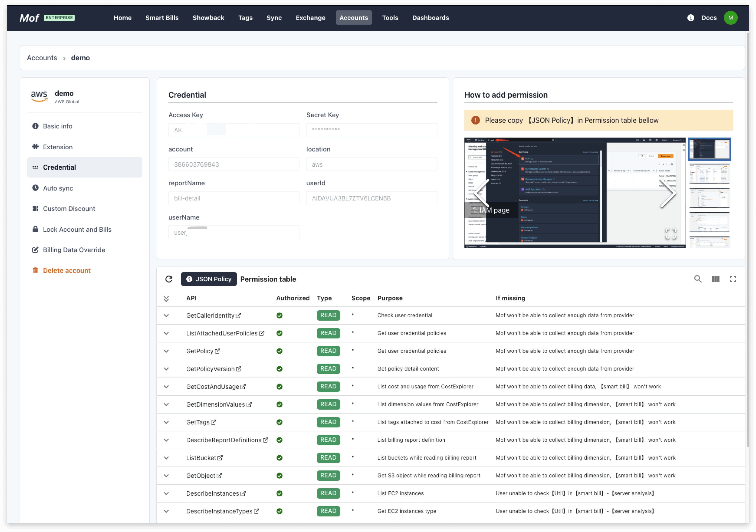The height and width of the screenshot is (532, 756).
Task: Open Extension settings in sidebar
Action: [x=85, y=147]
